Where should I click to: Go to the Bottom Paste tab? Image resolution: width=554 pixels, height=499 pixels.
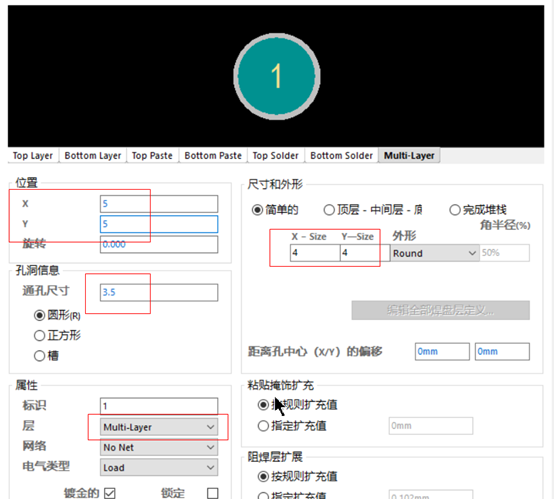click(213, 155)
